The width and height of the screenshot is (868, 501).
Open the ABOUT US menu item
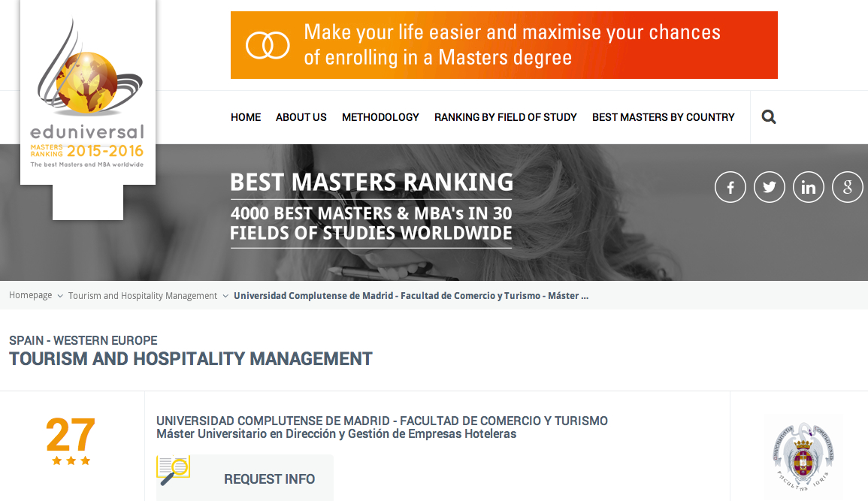301,117
